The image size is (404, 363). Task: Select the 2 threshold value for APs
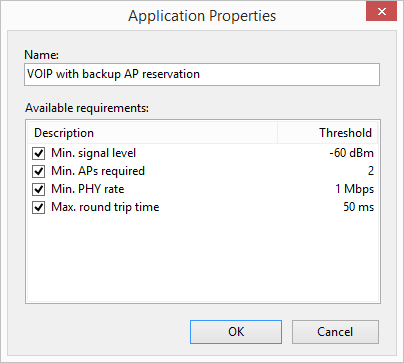pos(371,171)
